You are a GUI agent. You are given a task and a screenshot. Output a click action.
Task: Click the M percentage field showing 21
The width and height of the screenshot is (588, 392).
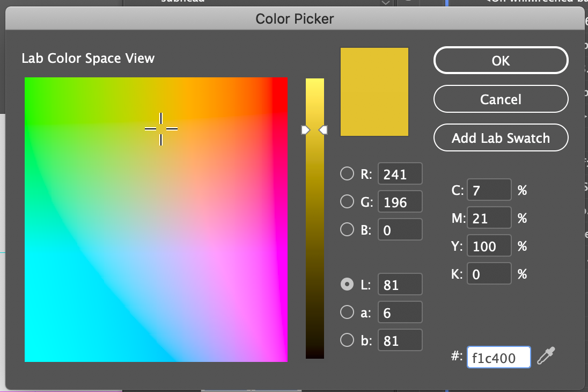489,217
